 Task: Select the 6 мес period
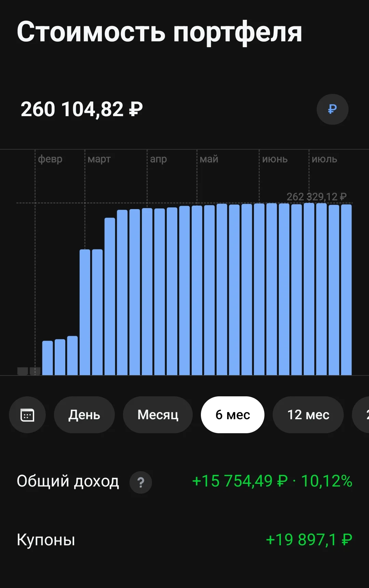tap(233, 415)
